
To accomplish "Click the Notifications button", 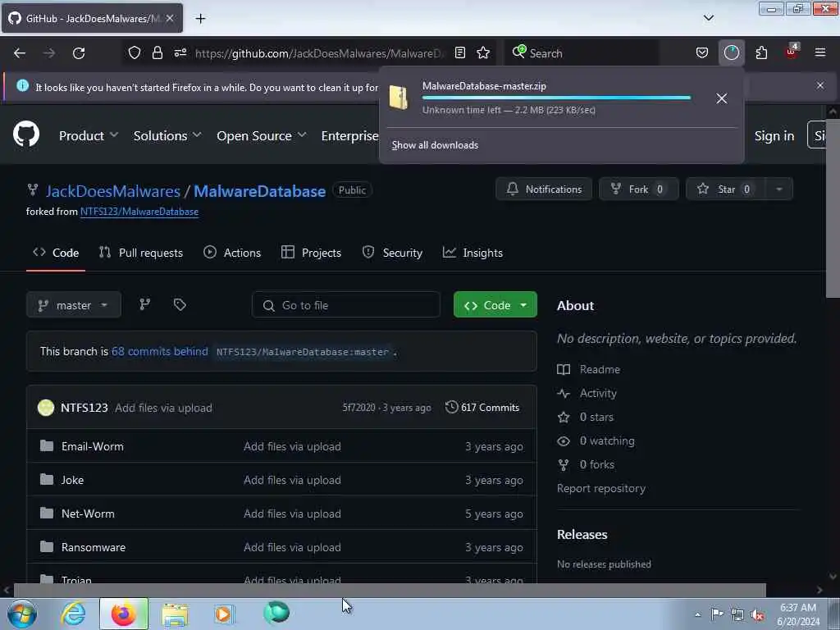I will click(544, 189).
